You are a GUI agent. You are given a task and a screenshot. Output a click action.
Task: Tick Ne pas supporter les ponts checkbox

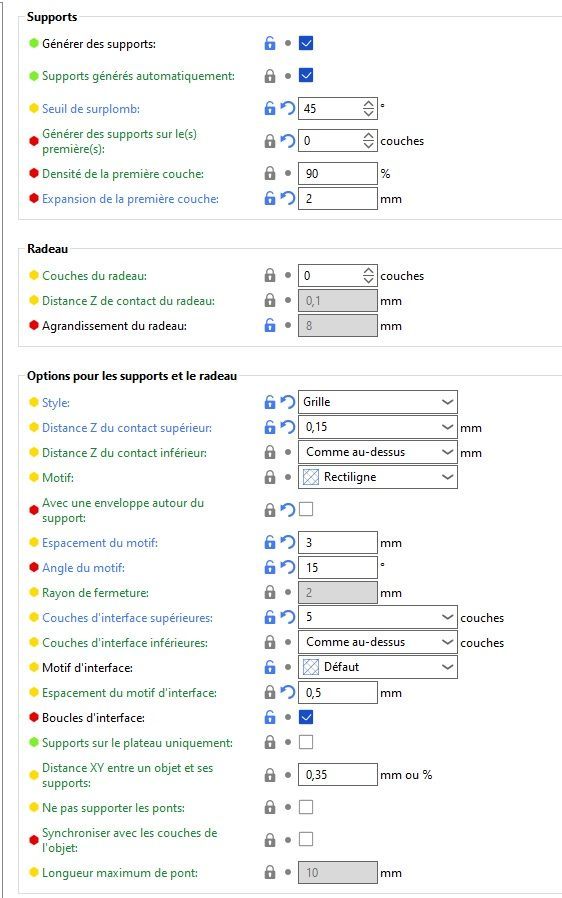pyautogui.click(x=306, y=808)
